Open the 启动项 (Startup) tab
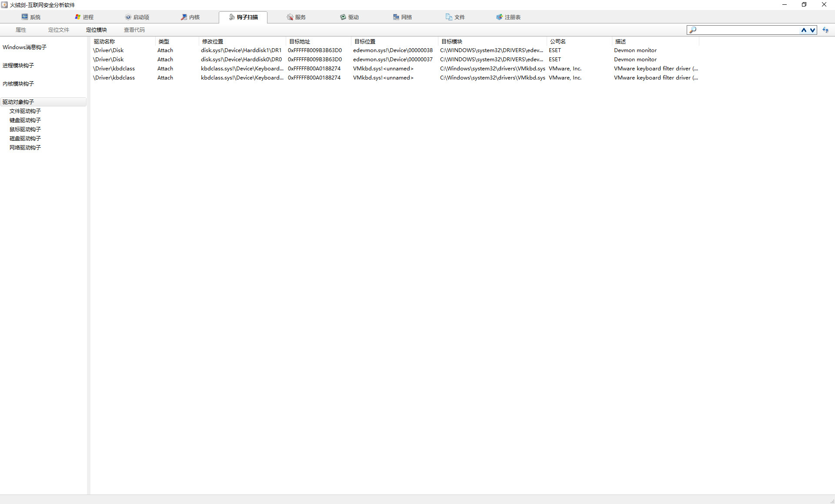 point(137,17)
